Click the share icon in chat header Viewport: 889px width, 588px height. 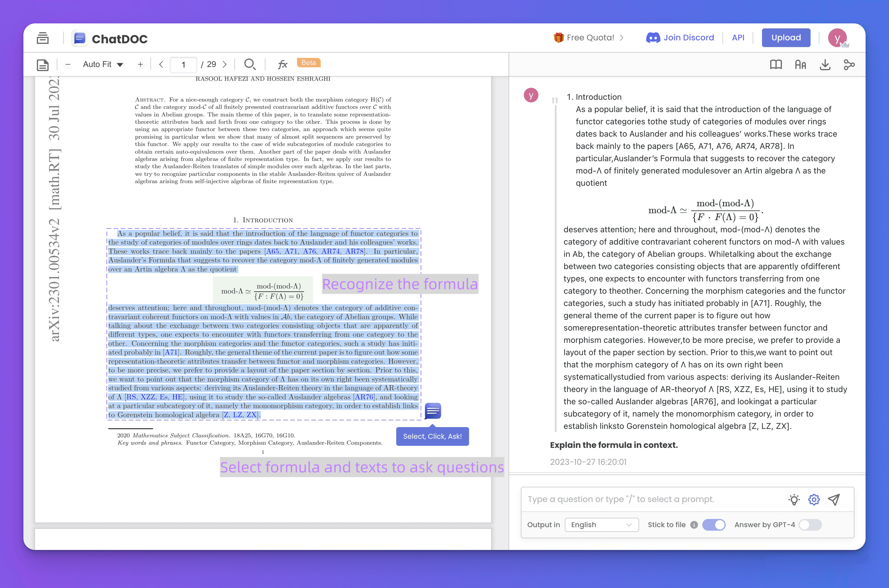click(x=849, y=64)
